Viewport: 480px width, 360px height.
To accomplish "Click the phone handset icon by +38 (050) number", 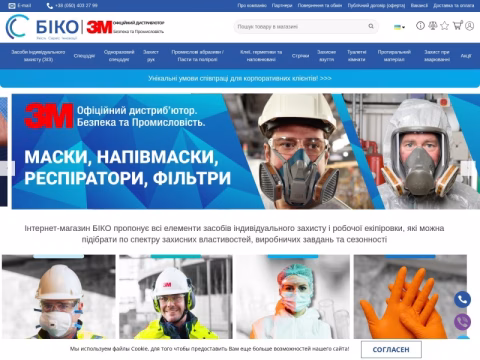I will point(50,6).
